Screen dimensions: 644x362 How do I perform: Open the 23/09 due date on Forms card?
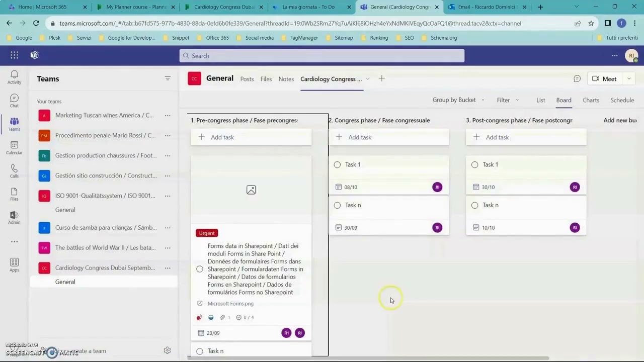[x=209, y=333]
